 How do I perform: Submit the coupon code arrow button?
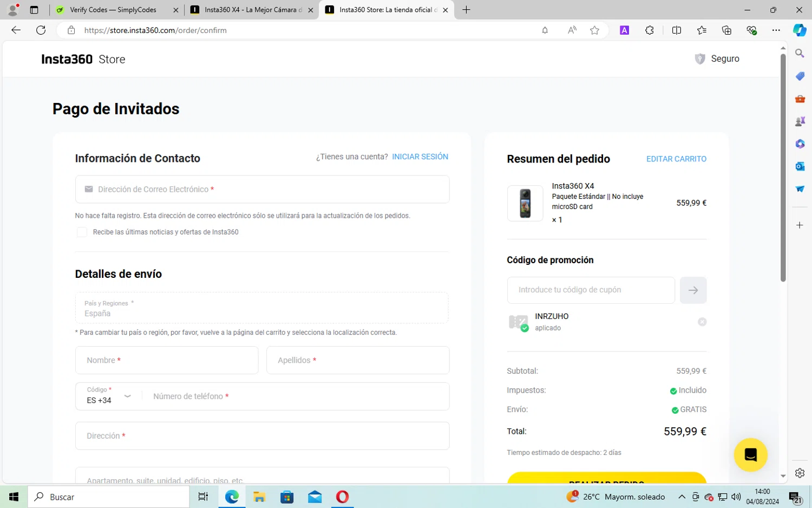coord(693,290)
